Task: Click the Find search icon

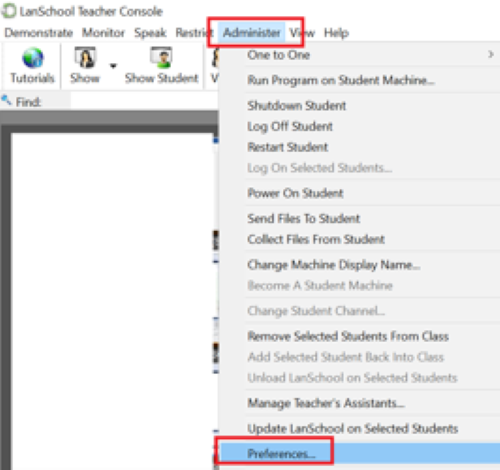Action: tap(6, 100)
